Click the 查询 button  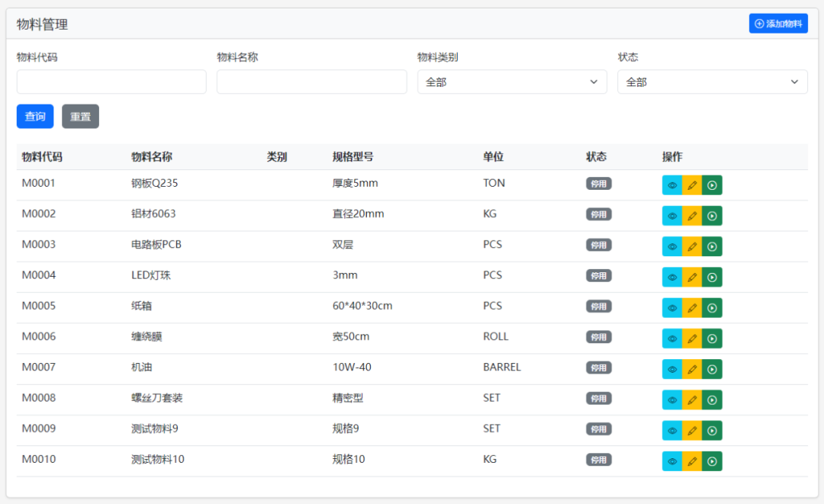point(34,116)
